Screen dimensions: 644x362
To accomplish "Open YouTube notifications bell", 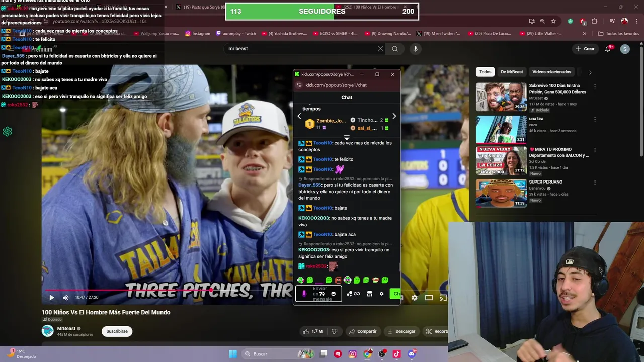I will (x=608, y=49).
